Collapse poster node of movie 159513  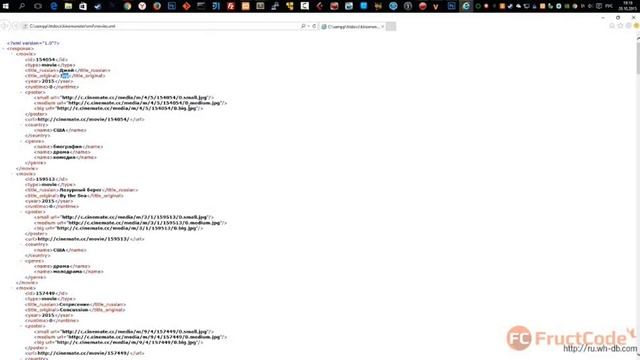pos(22,212)
